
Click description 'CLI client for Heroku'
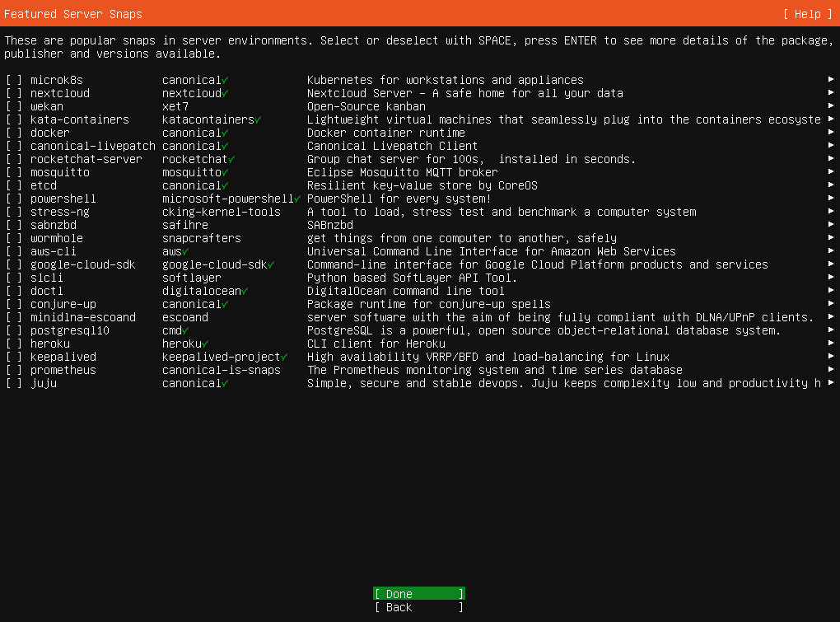click(x=376, y=344)
